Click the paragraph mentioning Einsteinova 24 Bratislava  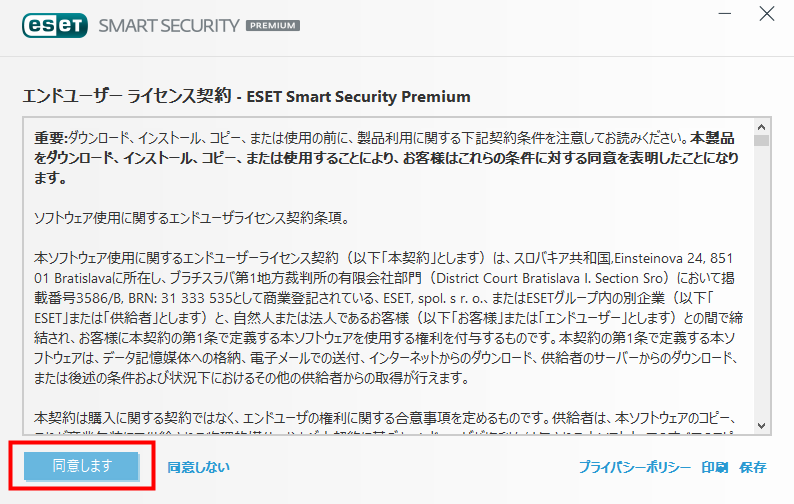coord(388,318)
